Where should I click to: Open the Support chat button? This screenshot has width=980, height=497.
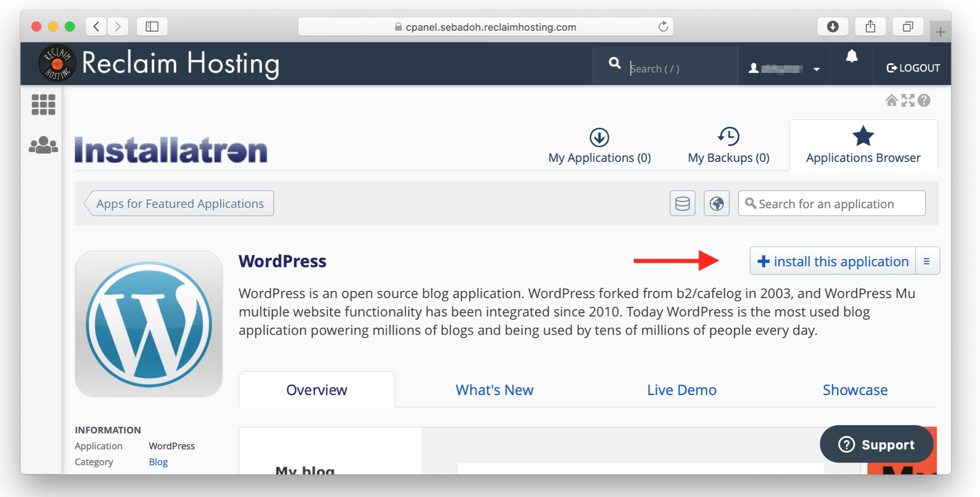(876, 444)
